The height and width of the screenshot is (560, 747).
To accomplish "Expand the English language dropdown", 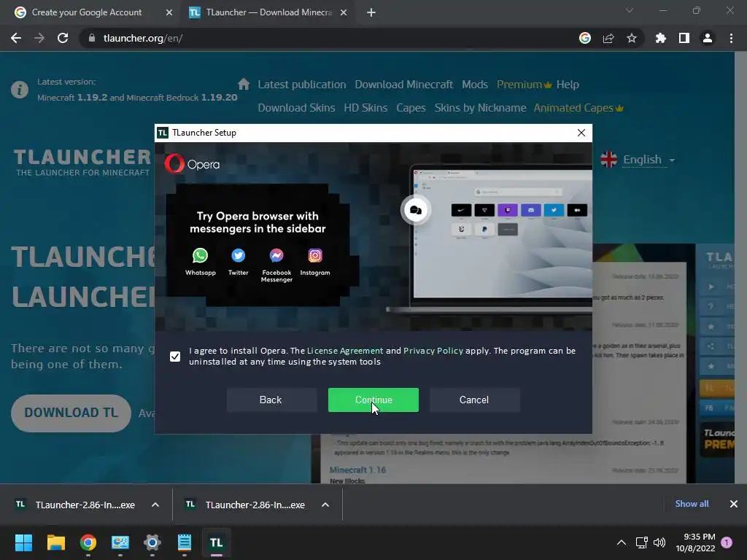I will coord(638,160).
